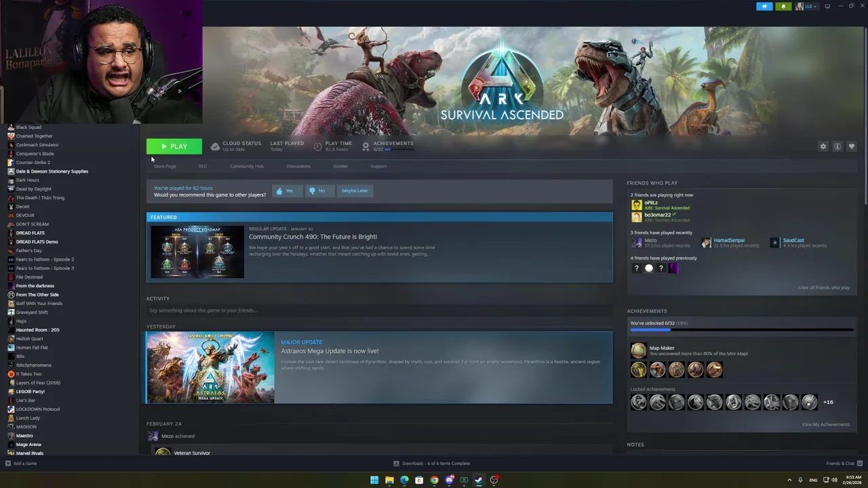
Task: Open Astraeos Mega Update thumbnail
Action: [x=210, y=367]
